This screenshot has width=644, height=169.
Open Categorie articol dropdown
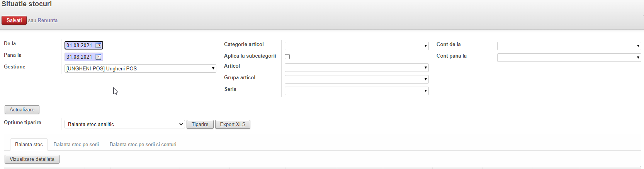[356, 46]
